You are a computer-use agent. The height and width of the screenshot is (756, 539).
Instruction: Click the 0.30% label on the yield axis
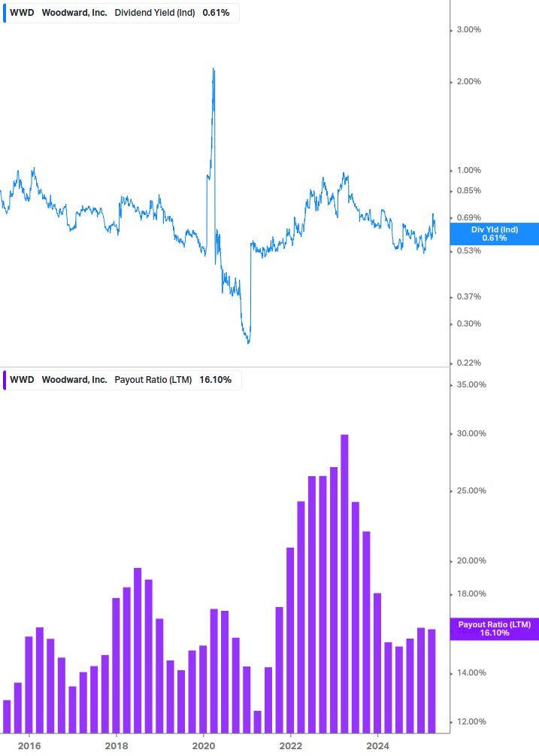point(468,323)
